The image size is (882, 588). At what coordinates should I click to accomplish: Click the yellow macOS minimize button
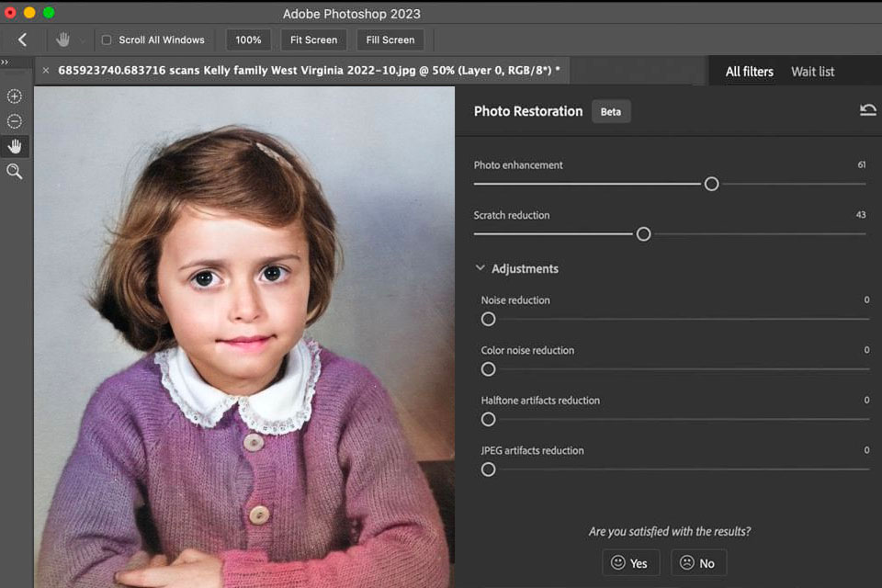coord(29,12)
